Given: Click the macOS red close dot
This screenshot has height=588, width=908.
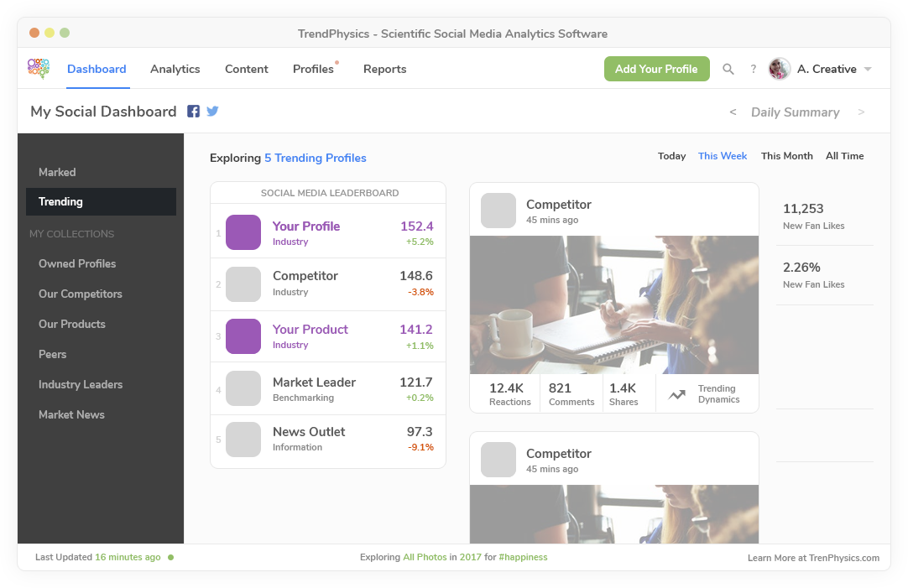Looking at the screenshot, I should pos(34,33).
